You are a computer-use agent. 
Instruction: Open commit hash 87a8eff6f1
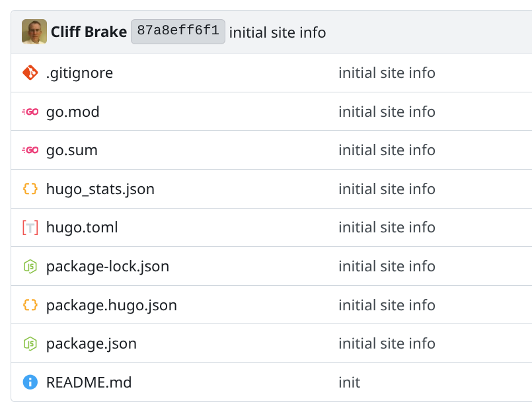click(178, 32)
